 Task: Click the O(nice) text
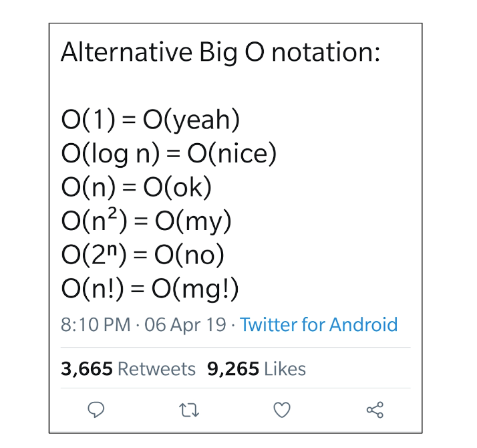click(x=232, y=154)
